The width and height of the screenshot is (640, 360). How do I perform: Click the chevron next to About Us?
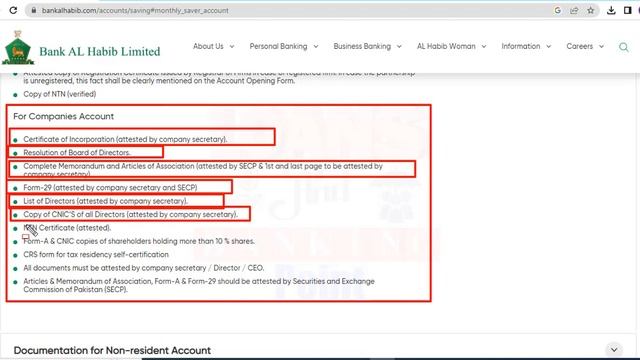click(x=232, y=47)
